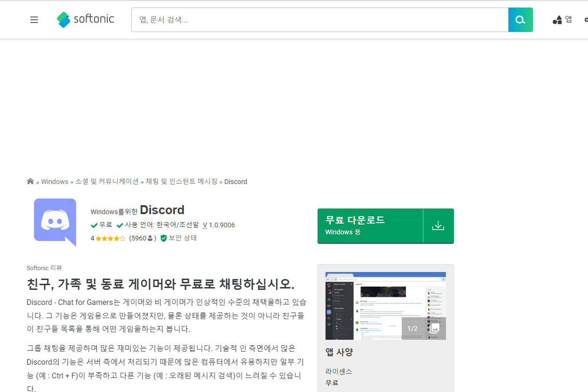The height and width of the screenshot is (392, 588).
Task: Open the Windows breadcrumb link
Action: coord(55,182)
